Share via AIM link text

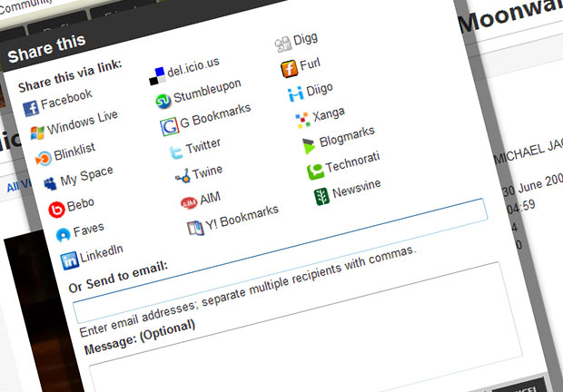click(210, 198)
